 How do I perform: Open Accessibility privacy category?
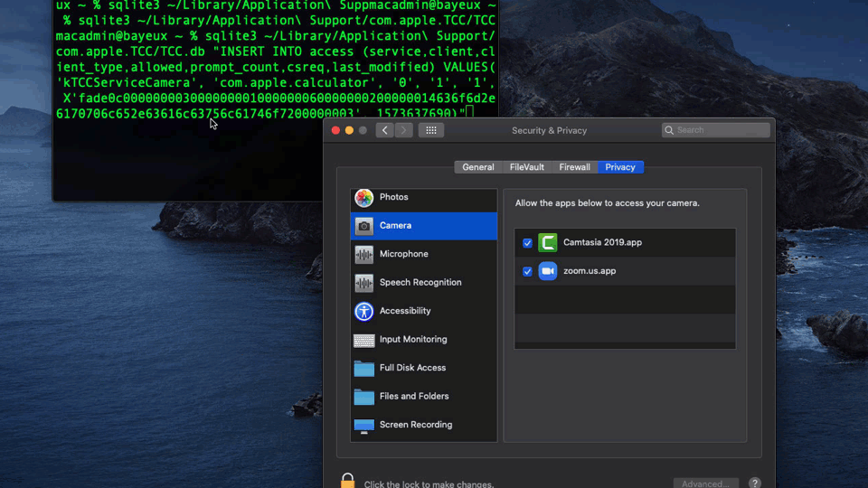pos(404,311)
